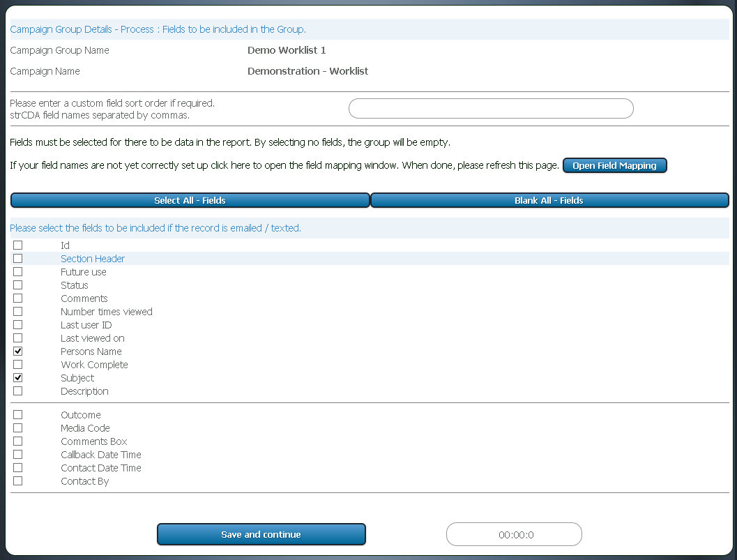
Task: Check the Last user ID checkbox
Action: [x=17, y=324]
